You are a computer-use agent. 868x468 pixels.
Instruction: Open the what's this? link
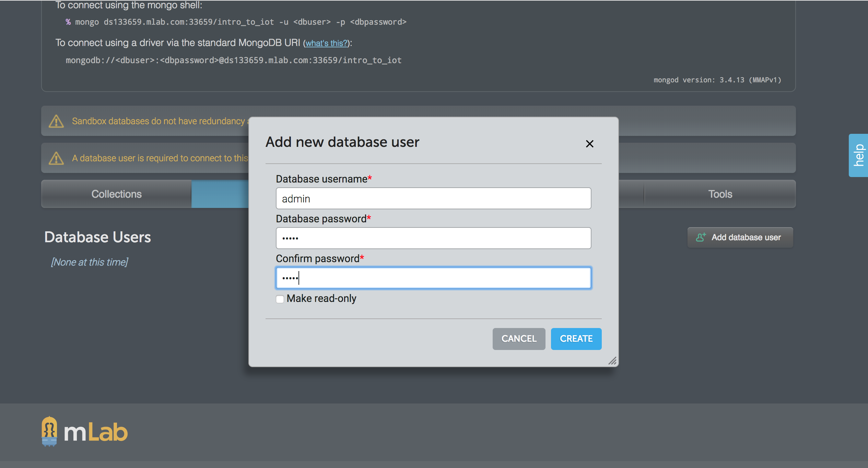pos(326,43)
